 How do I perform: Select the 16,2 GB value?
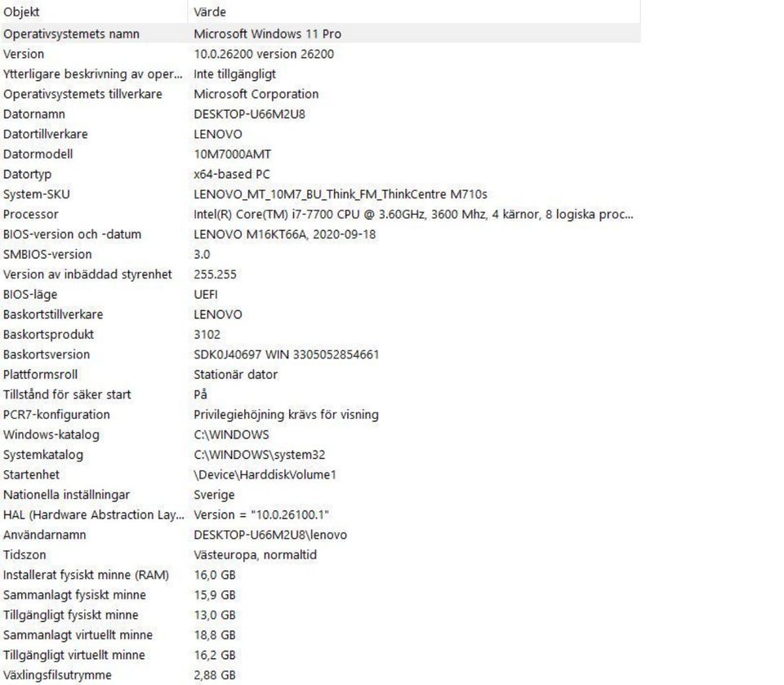pyautogui.click(x=215, y=655)
